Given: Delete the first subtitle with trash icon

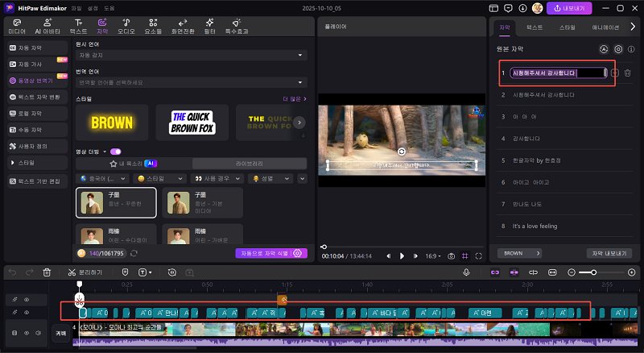Looking at the screenshot, I should click(628, 73).
